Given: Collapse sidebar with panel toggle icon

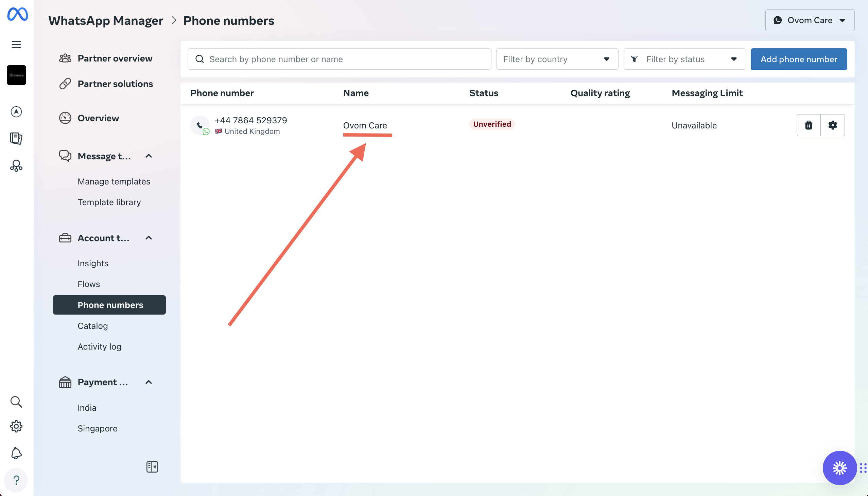Looking at the screenshot, I should (x=152, y=467).
